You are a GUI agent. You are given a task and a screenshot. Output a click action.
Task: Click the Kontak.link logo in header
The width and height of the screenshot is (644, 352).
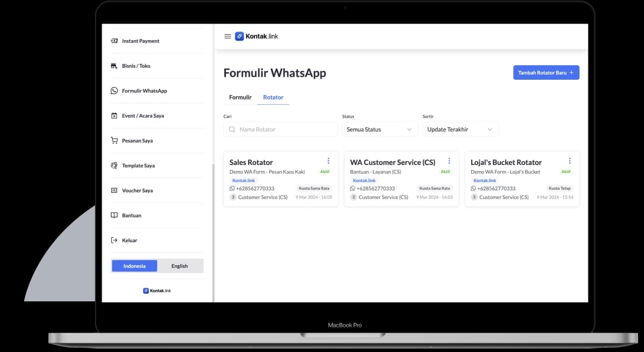[256, 36]
